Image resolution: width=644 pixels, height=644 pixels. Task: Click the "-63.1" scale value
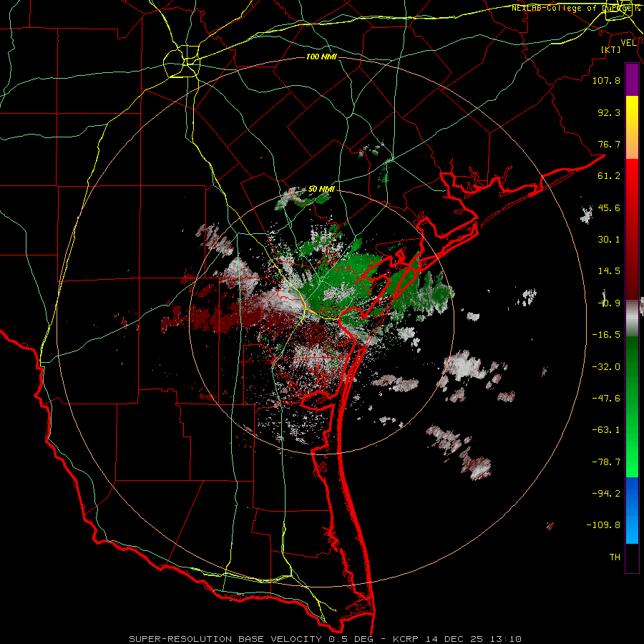coord(606,430)
